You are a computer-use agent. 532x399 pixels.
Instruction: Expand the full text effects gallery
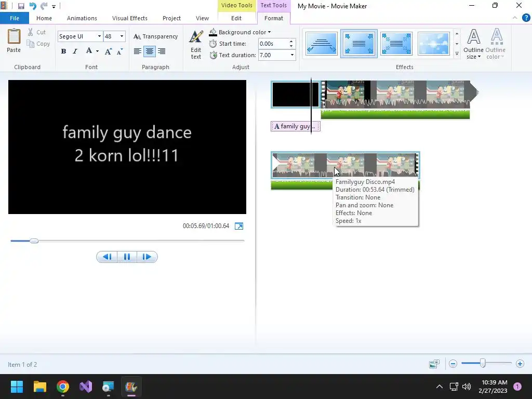(457, 54)
